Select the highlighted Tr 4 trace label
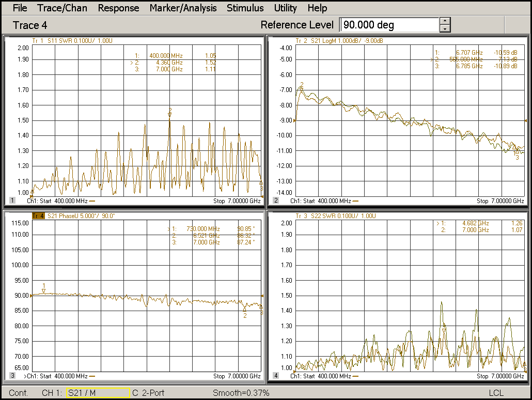Image resolution: width=532 pixels, height=400 pixels. 37,216
